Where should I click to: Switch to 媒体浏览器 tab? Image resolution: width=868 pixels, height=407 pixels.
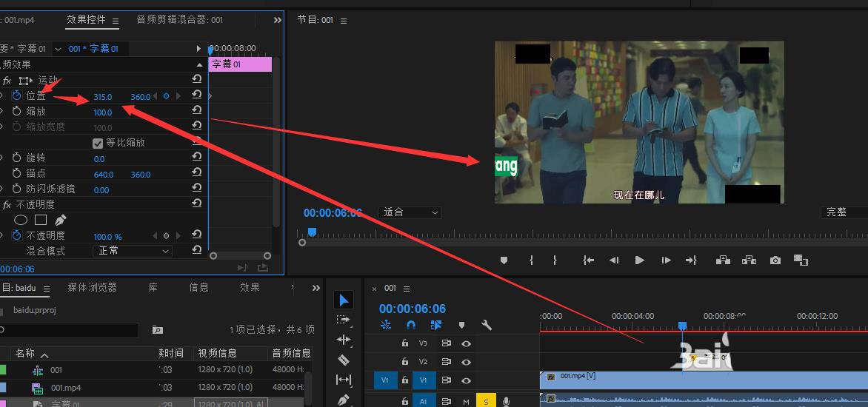pyautogui.click(x=93, y=288)
